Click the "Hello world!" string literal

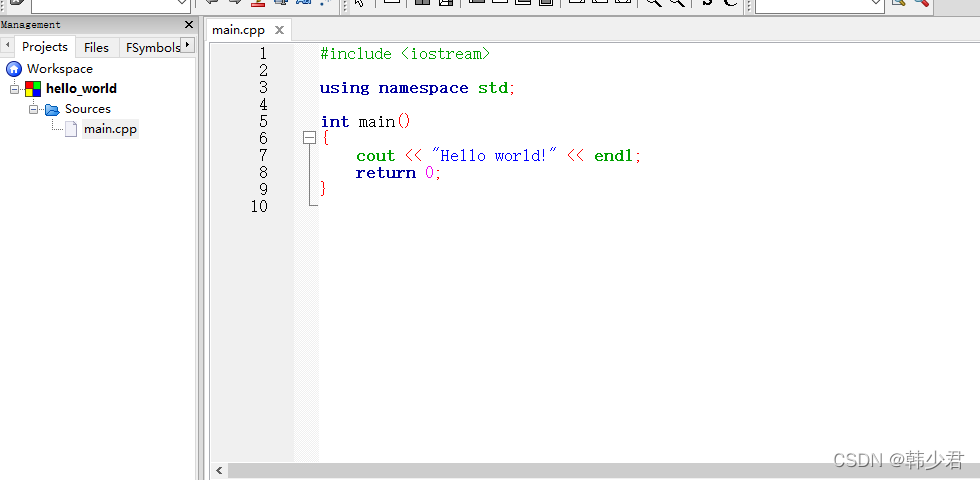(494, 155)
